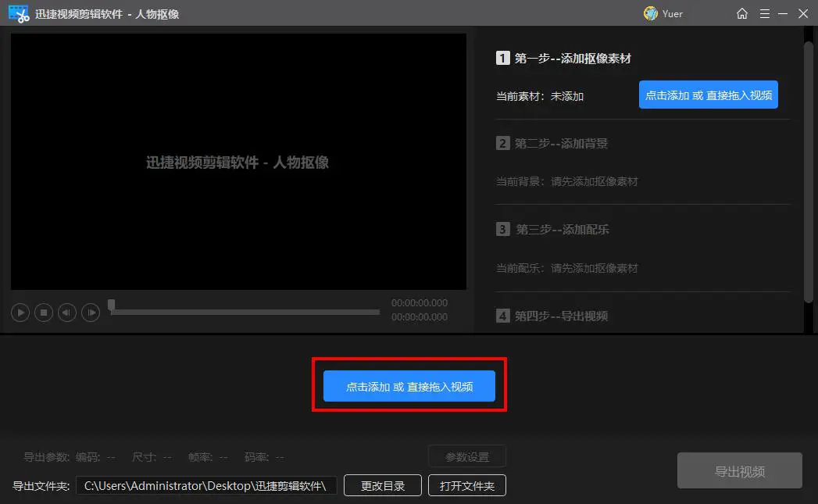Screen dimensions: 818x504
Task: Select the 第三步--添加配乐 heading
Action: [x=562, y=230]
